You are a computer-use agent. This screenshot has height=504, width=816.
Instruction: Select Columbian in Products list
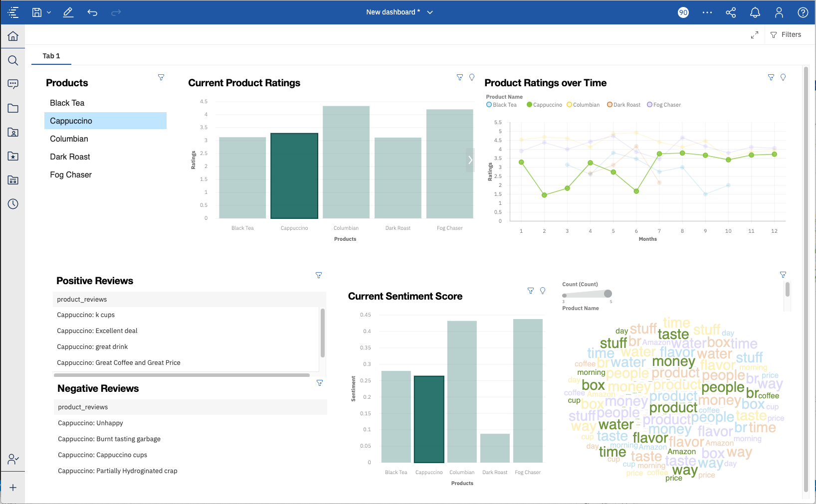[x=105, y=139]
